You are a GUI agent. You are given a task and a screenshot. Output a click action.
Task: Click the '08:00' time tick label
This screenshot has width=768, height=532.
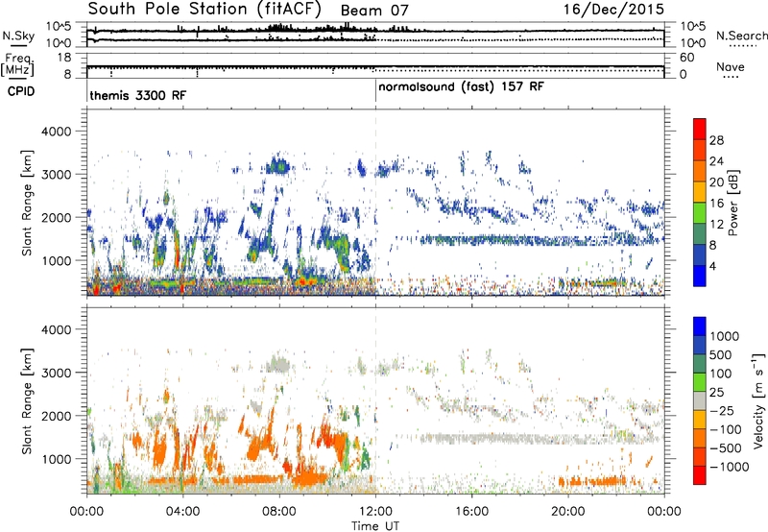(x=279, y=512)
